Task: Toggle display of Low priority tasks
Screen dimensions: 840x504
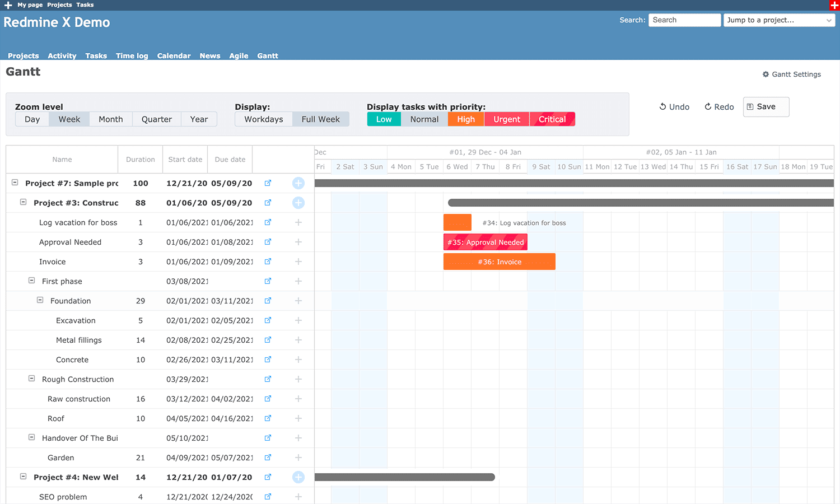Action: 384,119
